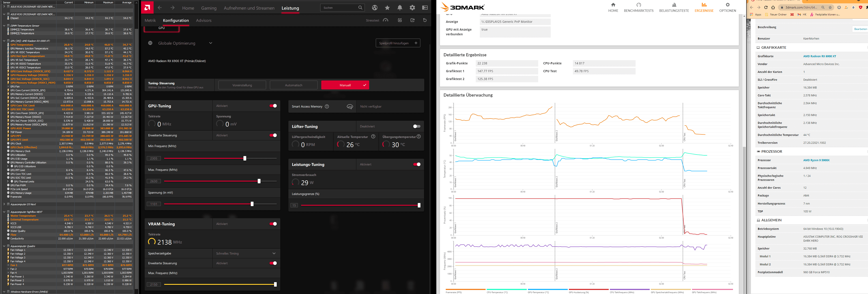
Task: Open the favorites star in Radeon Software
Action: [x=387, y=7]
